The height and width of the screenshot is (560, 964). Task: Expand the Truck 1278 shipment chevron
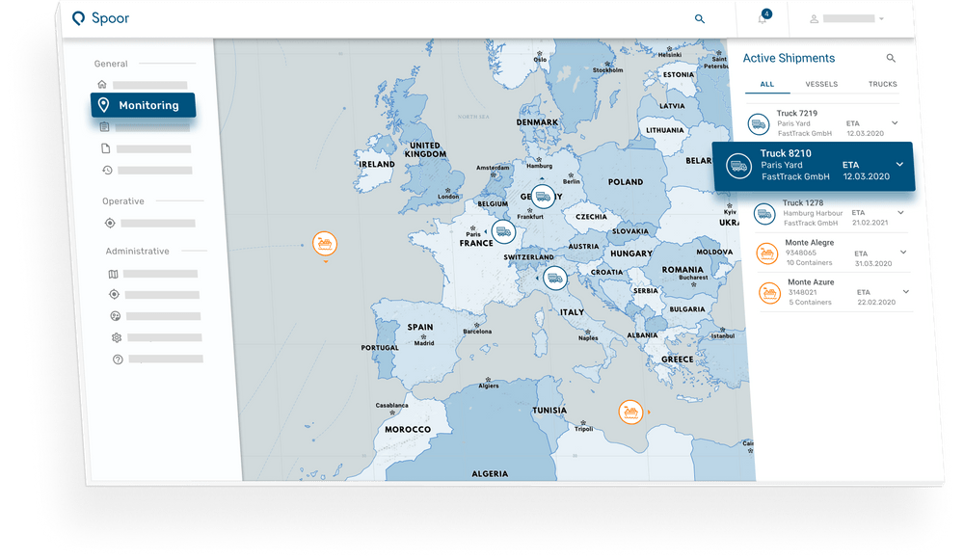click(x=900, y=213)
